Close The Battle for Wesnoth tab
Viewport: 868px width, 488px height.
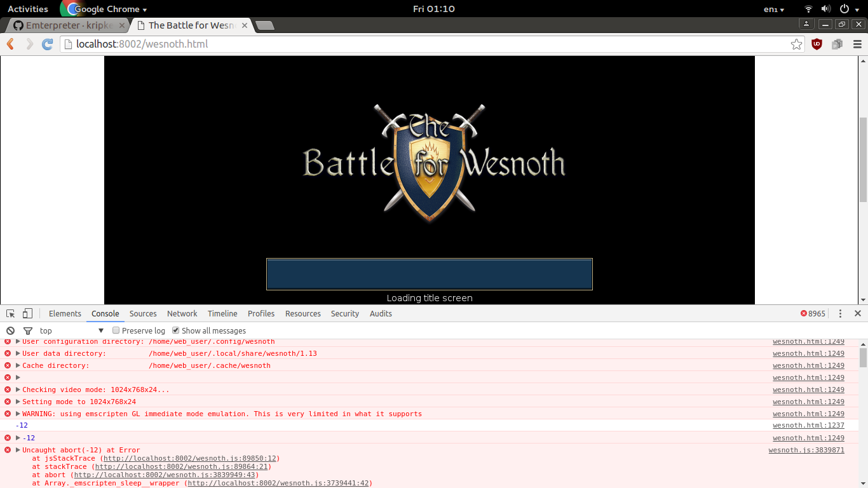tap(245, 25)
